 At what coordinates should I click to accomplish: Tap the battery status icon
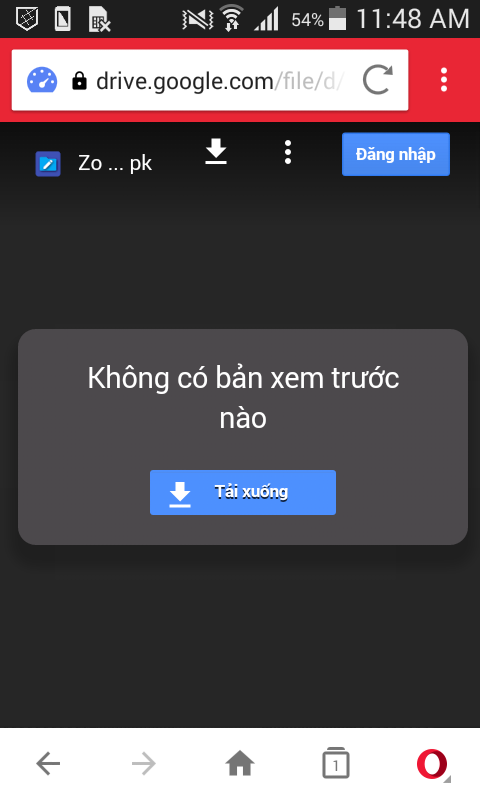click(337, 19)
